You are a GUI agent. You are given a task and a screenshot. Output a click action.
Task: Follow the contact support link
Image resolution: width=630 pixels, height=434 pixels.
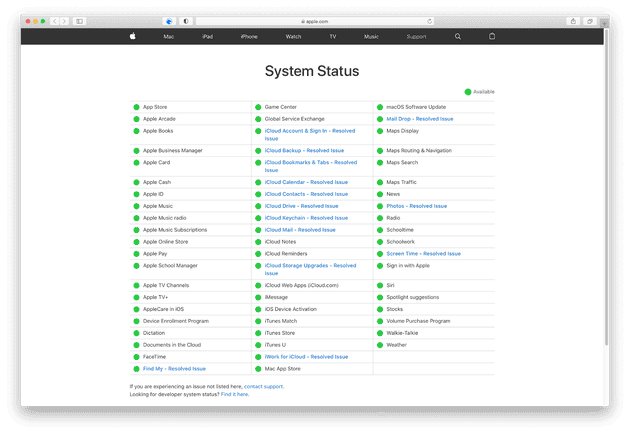(x=263, y=387)
